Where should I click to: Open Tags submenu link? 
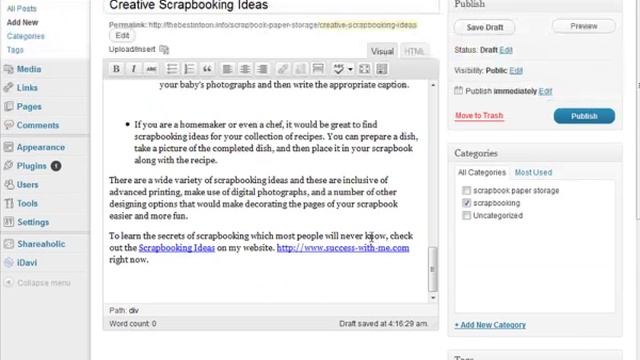tap(15, 50)
